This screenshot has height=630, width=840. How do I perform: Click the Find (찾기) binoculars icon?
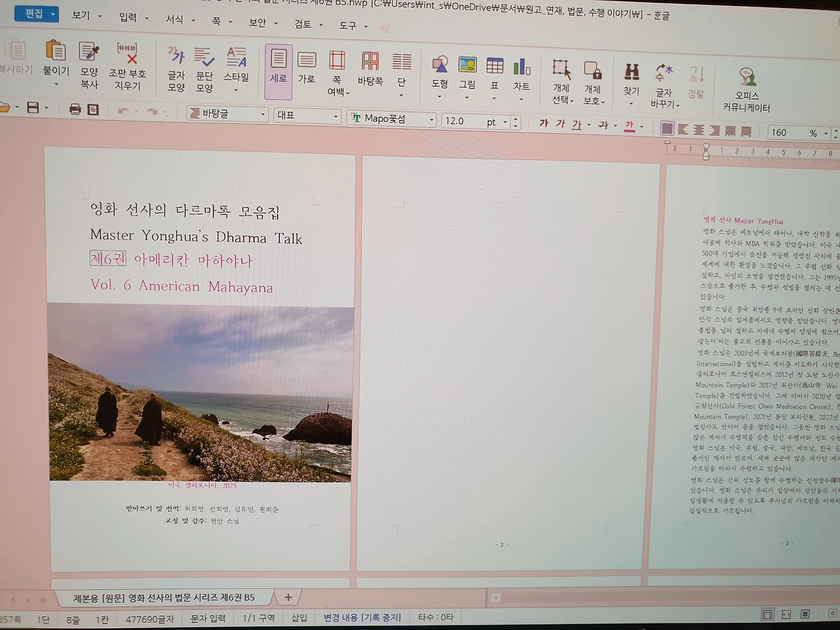[x=632, y=71]
